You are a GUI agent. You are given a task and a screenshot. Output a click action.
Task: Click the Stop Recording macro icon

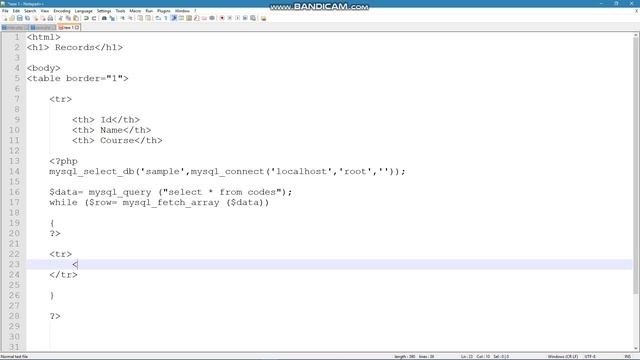(230, 18)
